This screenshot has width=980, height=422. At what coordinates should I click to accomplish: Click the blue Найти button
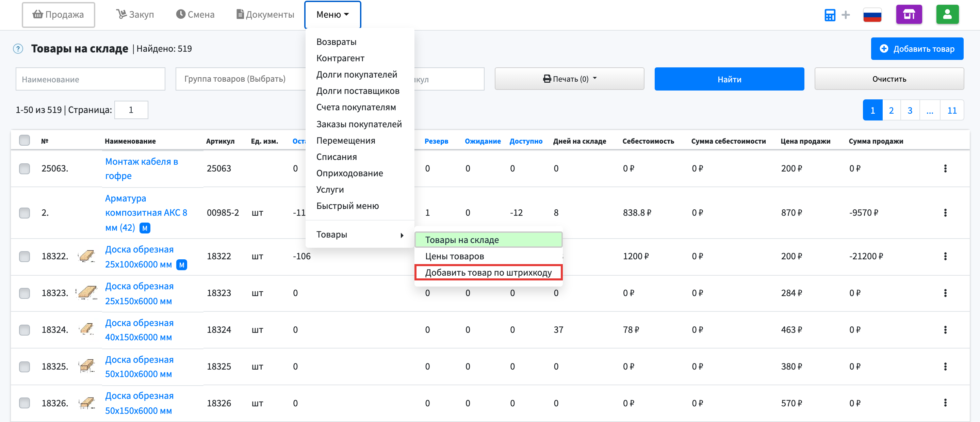(729, 79)
